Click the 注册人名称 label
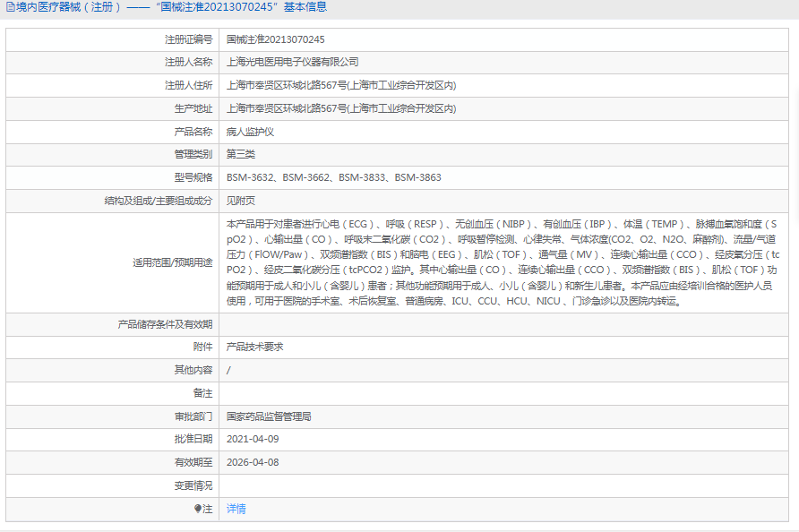Screen dimensions: 799x532 tap(188, 62)
